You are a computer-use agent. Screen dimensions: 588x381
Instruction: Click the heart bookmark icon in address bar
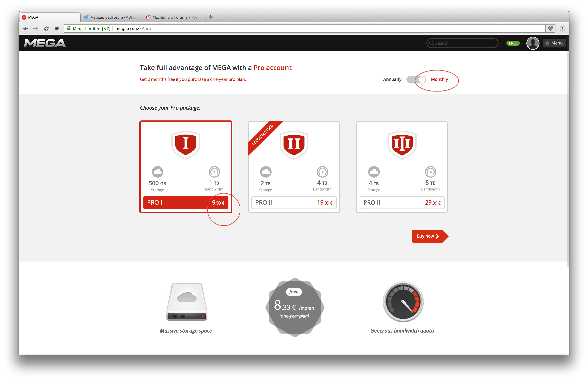[x=550, y=29]
